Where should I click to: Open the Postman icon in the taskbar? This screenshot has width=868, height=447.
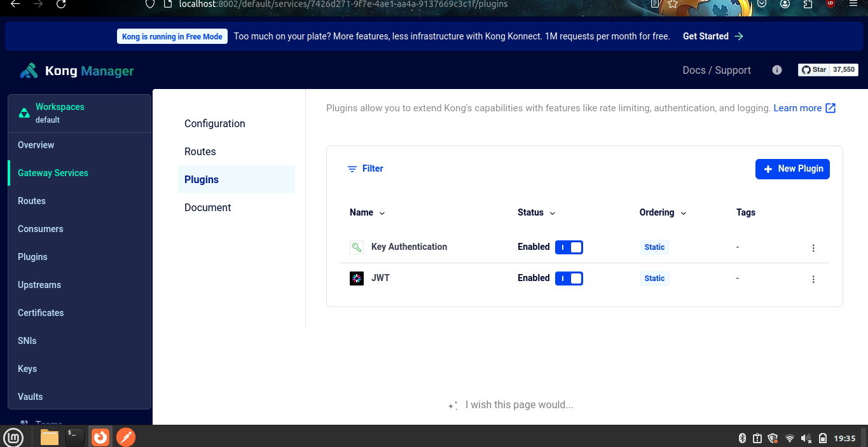point(126,437)
